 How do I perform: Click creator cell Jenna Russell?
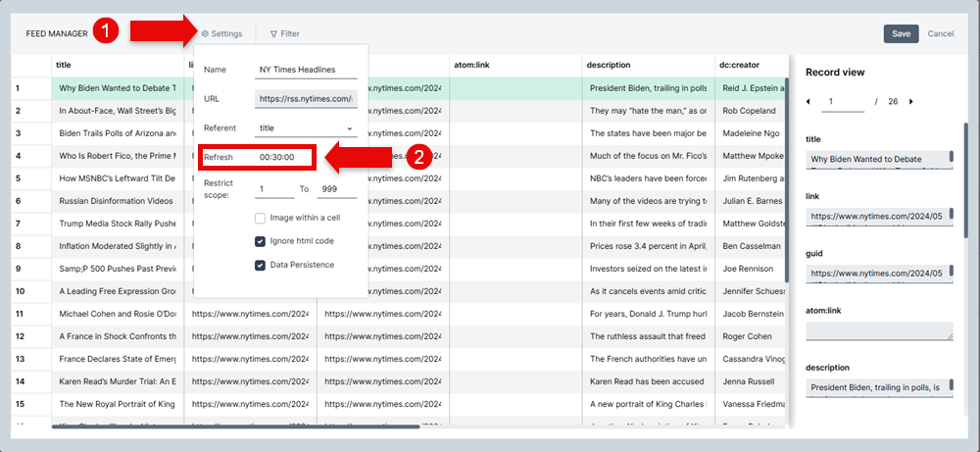(750, 380)
